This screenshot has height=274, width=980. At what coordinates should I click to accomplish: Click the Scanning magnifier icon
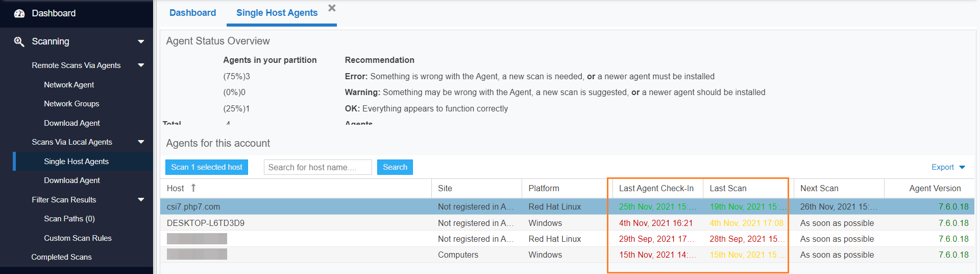click(x=19, y=41)
